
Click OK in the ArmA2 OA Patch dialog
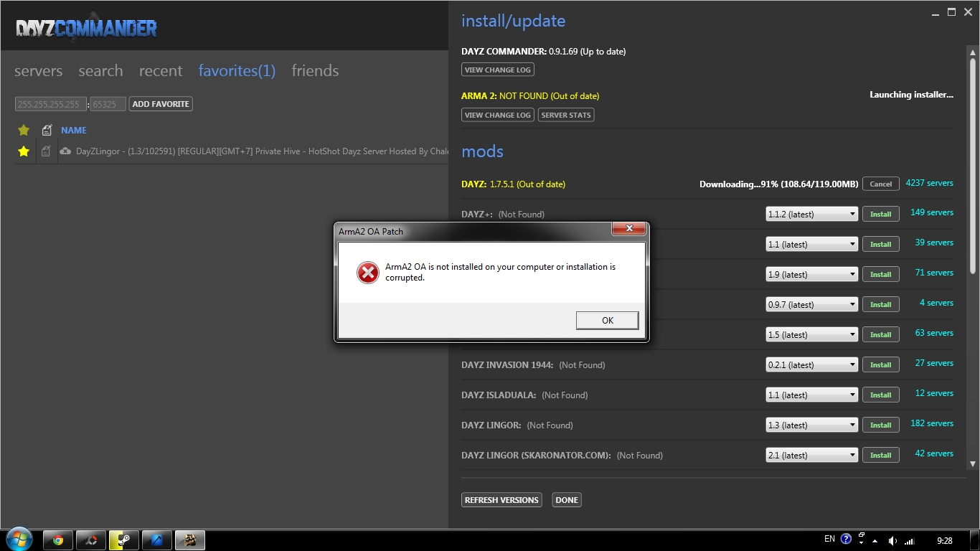(x=607, y=321)
